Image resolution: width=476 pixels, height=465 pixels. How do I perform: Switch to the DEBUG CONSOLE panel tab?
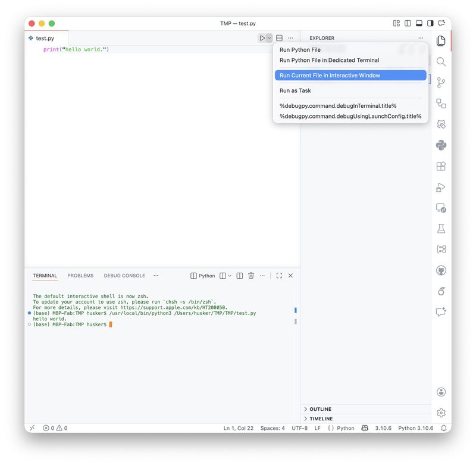coord(124,276)
